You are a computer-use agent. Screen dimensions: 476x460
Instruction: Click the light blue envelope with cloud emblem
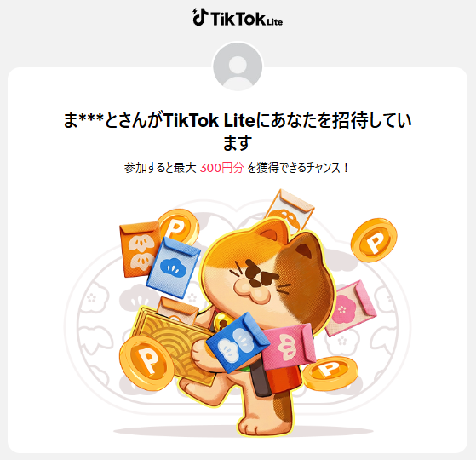pyautogui.click(x=174, y=267)
